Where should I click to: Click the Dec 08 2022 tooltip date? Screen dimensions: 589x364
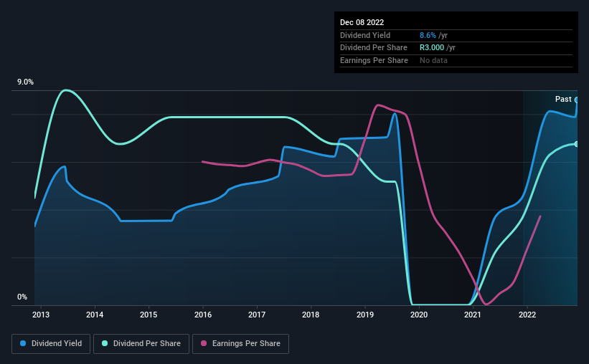point(362,22)
